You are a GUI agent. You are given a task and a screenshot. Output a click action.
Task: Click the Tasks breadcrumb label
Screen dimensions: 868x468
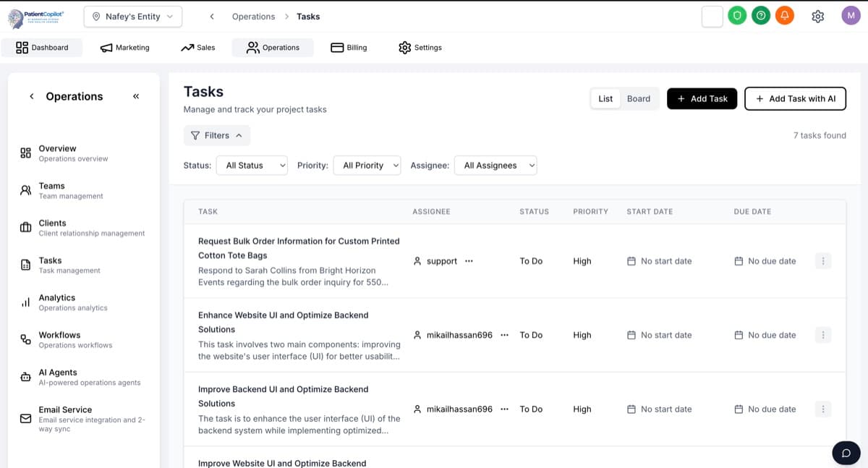pos(308,17)
